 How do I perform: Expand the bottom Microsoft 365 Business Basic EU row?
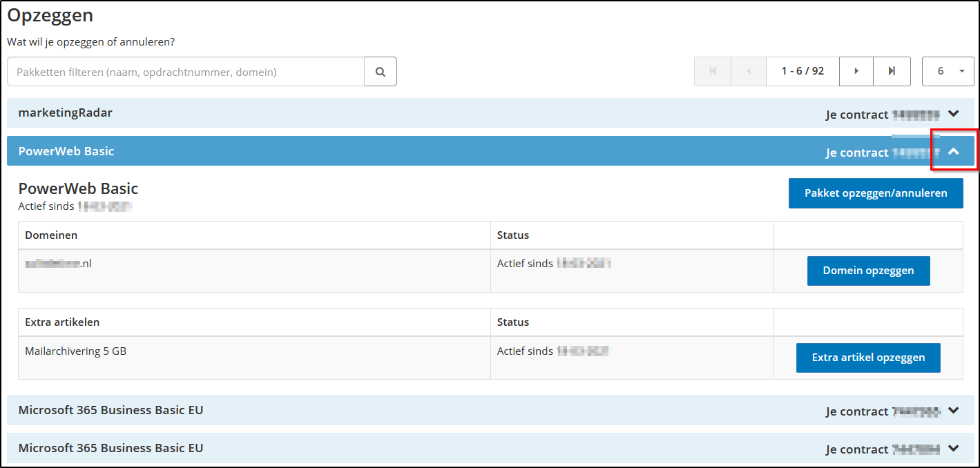point(954,449)
